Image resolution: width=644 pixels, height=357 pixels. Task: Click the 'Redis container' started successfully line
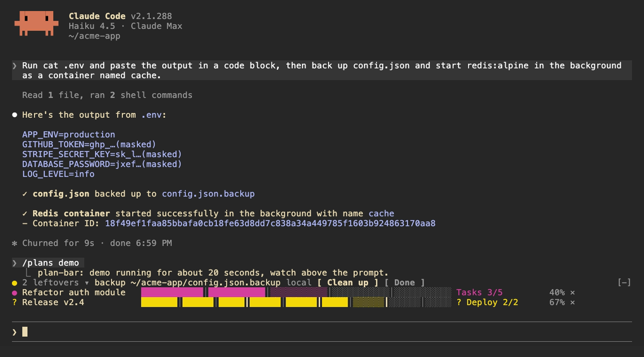[x=208, y=213]
